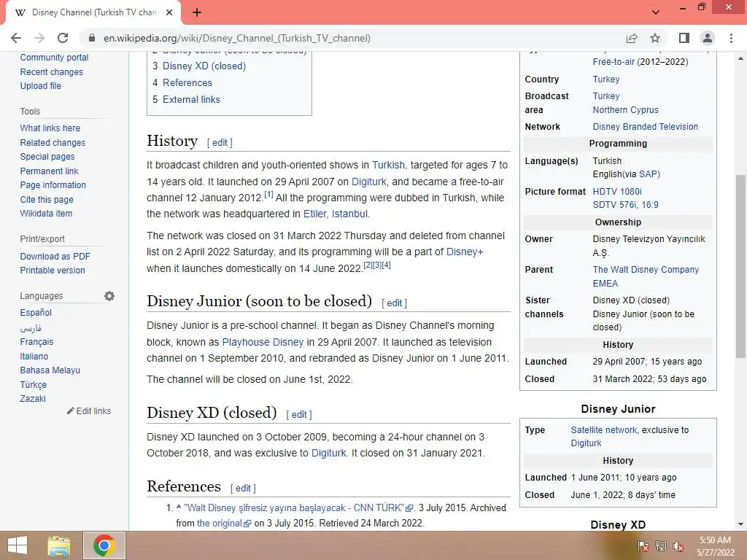Open the network tray icon
747x560 pixels.
(x=661, y=546)
